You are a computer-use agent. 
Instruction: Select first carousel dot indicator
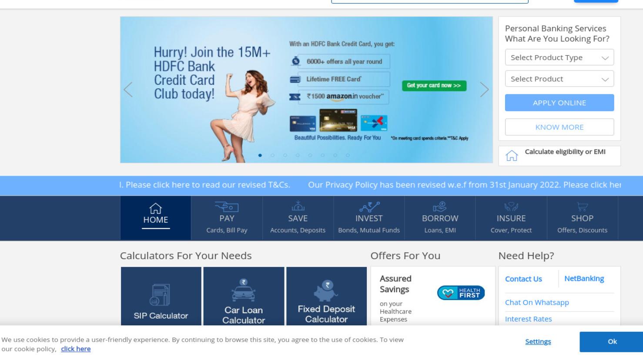(260, 155)
